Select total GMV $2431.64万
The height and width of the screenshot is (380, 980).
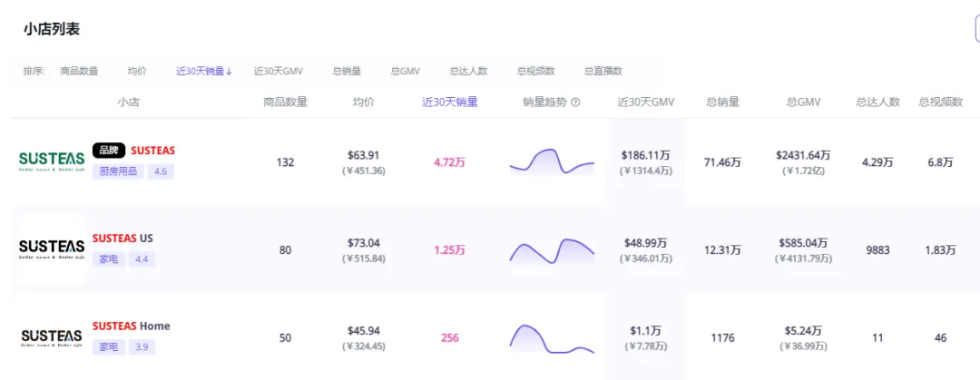(x=803, y=155)
